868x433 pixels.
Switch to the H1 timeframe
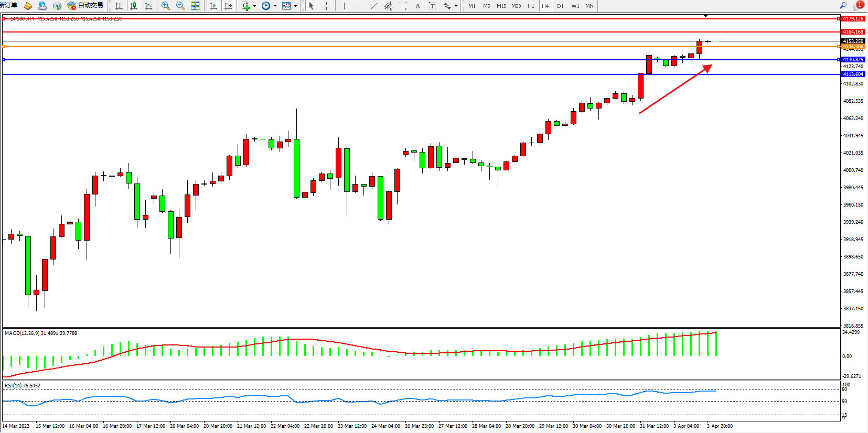click(531, 6)
